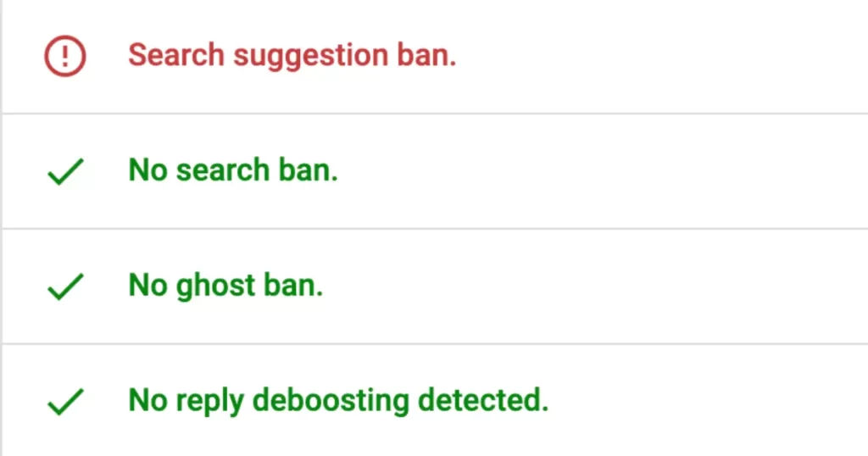The image size is (868, 456).
Task: Select the "Search suggestion ban." red text
Action: pyautogui.click(x=292, y=56)
